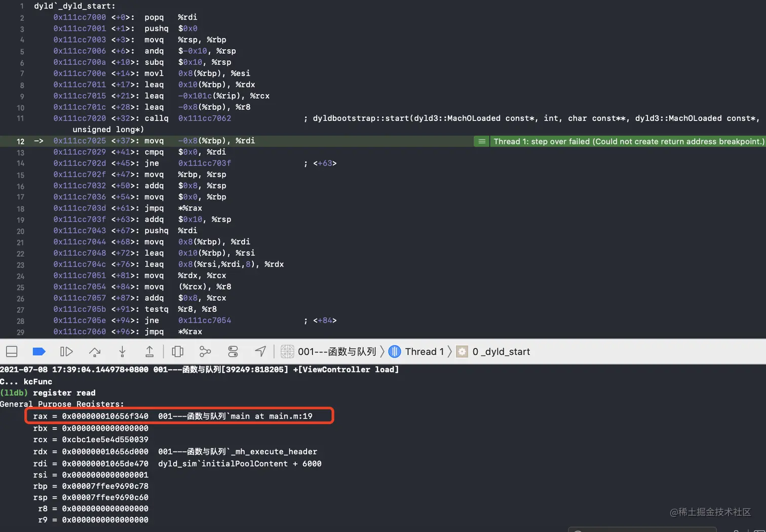Click line 2 popq %rdi instruction
This screenshot has height=532, width=766.
(x=171, y=17)
